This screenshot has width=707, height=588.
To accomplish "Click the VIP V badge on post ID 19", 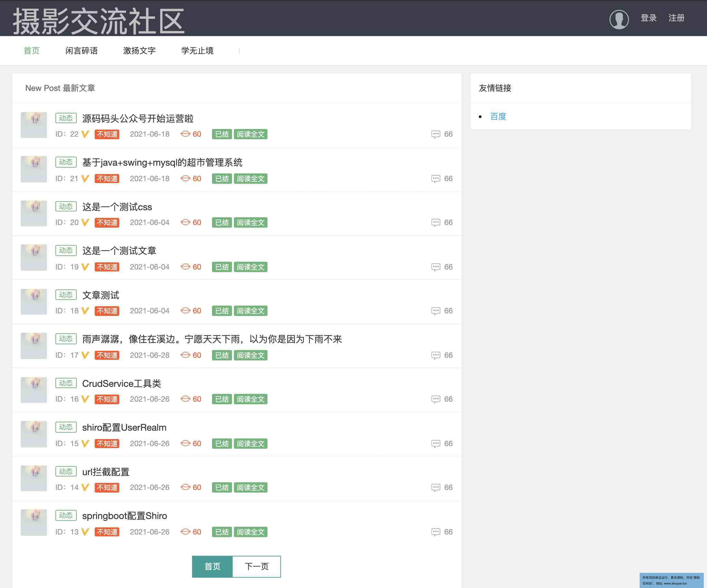I will click(85, 267).
